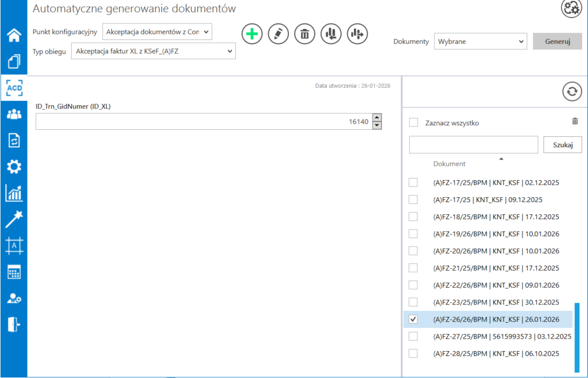Click the magic wand sidebar icon
588x378 pixels.
coord(14,219)
